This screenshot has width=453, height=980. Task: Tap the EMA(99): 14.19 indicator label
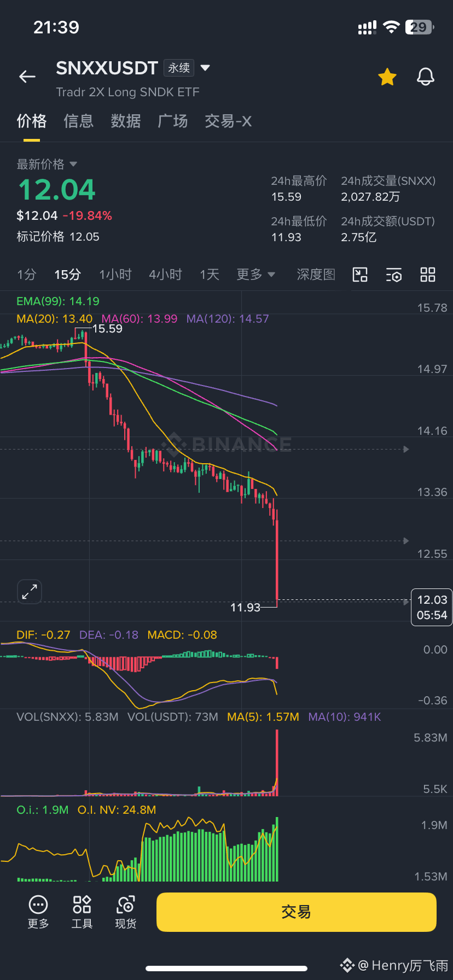(58, 301)
